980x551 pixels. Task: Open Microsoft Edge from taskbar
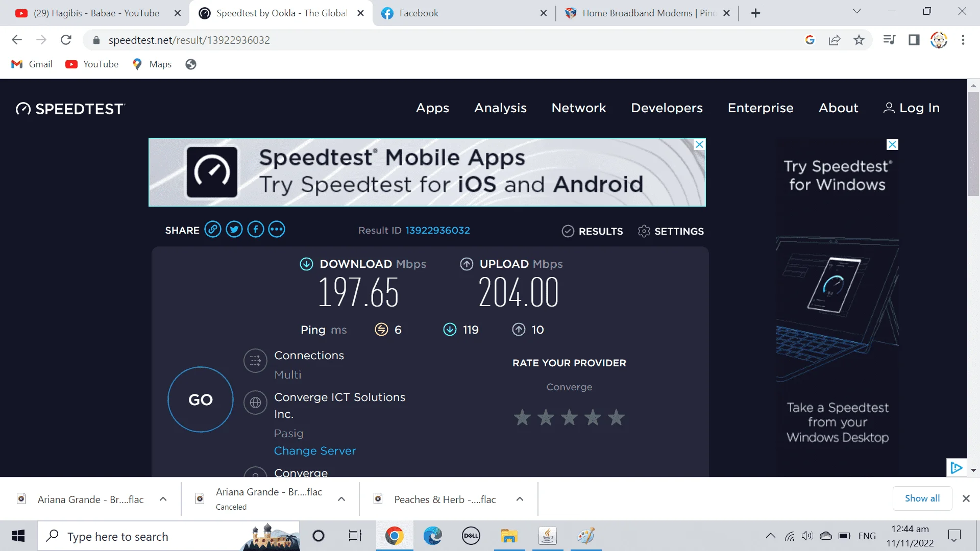[433, 536]
